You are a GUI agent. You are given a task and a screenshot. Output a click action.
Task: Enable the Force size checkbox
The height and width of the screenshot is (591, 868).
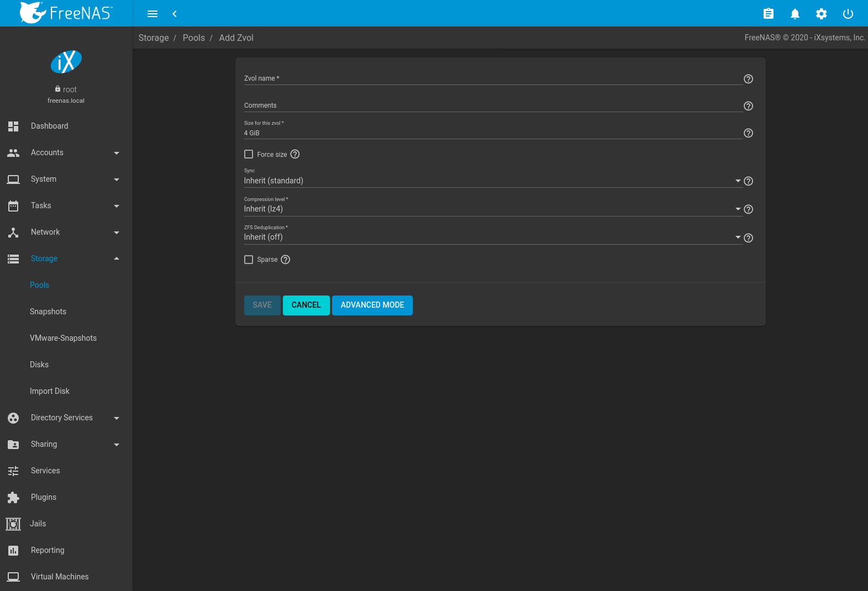(249, 154)
